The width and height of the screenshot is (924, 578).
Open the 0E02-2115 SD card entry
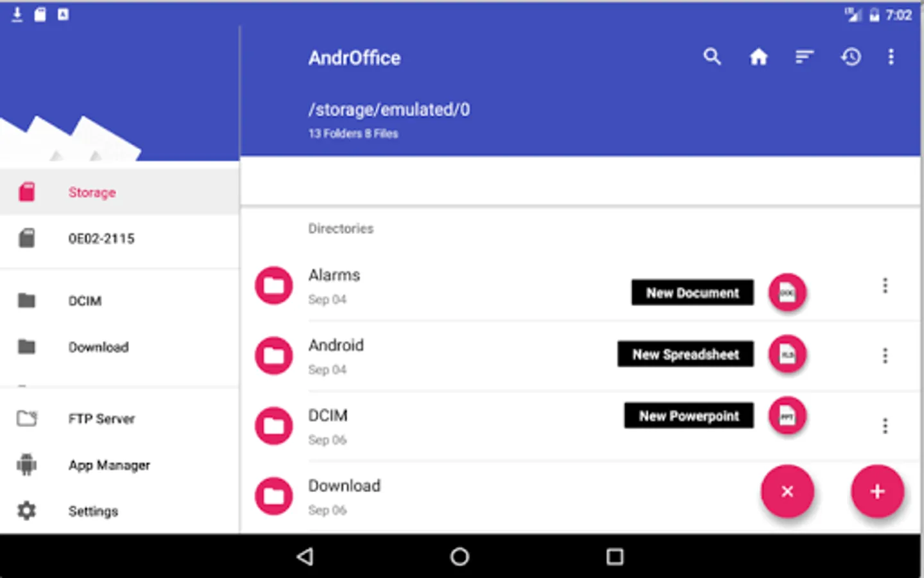pos(119,238)
